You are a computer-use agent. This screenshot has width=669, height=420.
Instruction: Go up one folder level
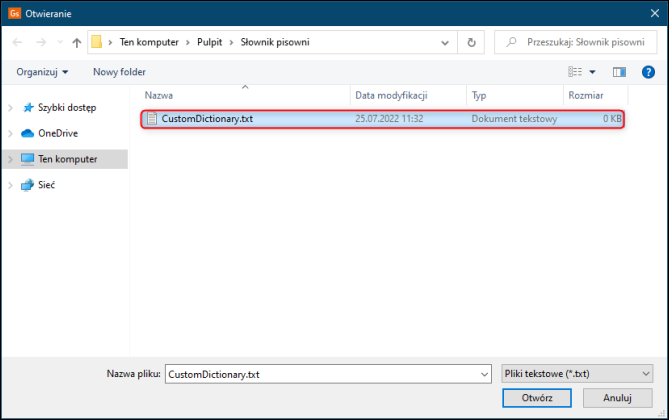[x=77, y=42]
